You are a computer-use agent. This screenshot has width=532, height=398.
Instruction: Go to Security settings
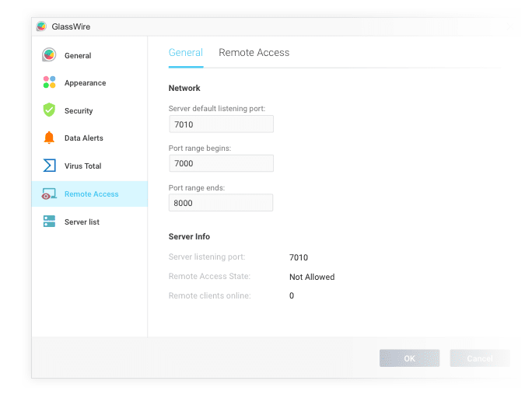pyautogui.click(x=89, y=110)
